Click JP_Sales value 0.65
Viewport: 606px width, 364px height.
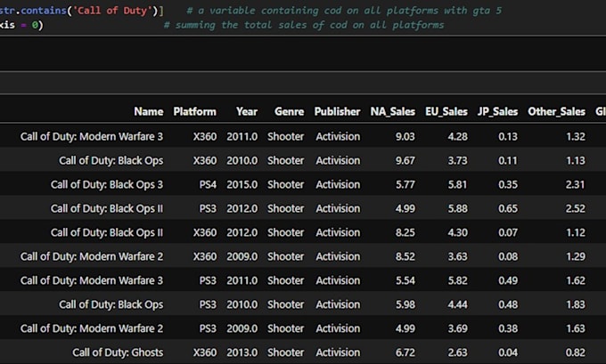pos(508,208)
